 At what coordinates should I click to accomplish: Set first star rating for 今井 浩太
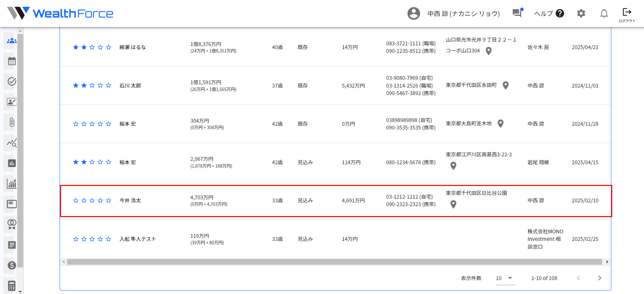click(76, 200)
